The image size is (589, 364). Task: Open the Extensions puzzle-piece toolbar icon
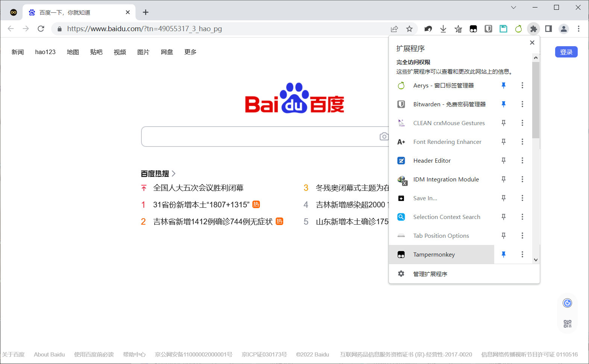pyautogui.click(x=533, y=29)
